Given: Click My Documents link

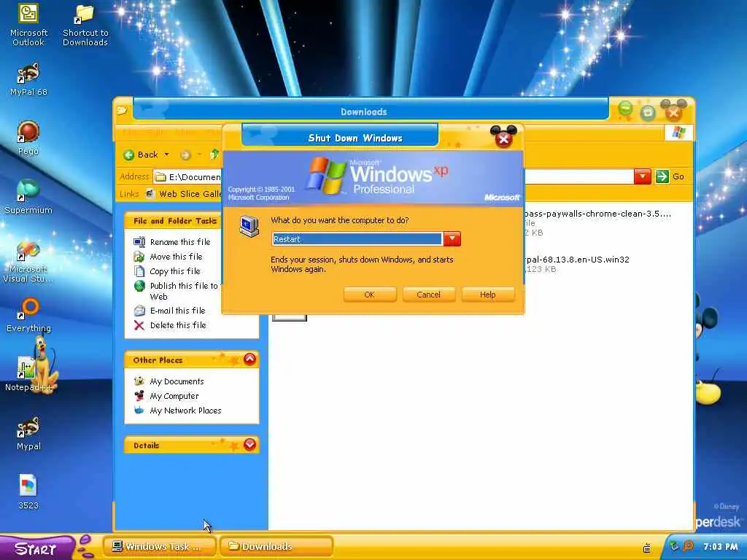Looking at the screenshot, I should click(x=177, y=381).
